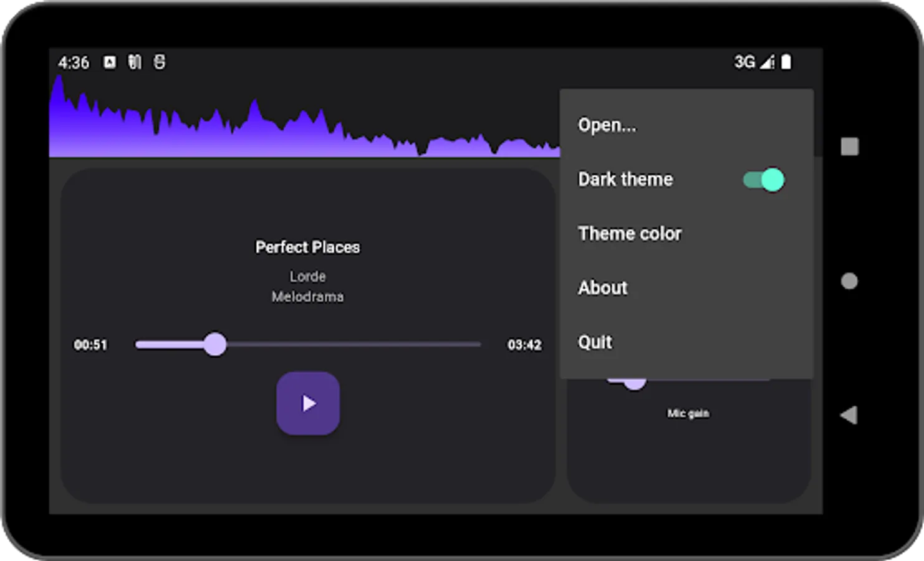Click the first notification icon after the clock
The height and width of the screenshot is (561, 924).
(110, 62)
